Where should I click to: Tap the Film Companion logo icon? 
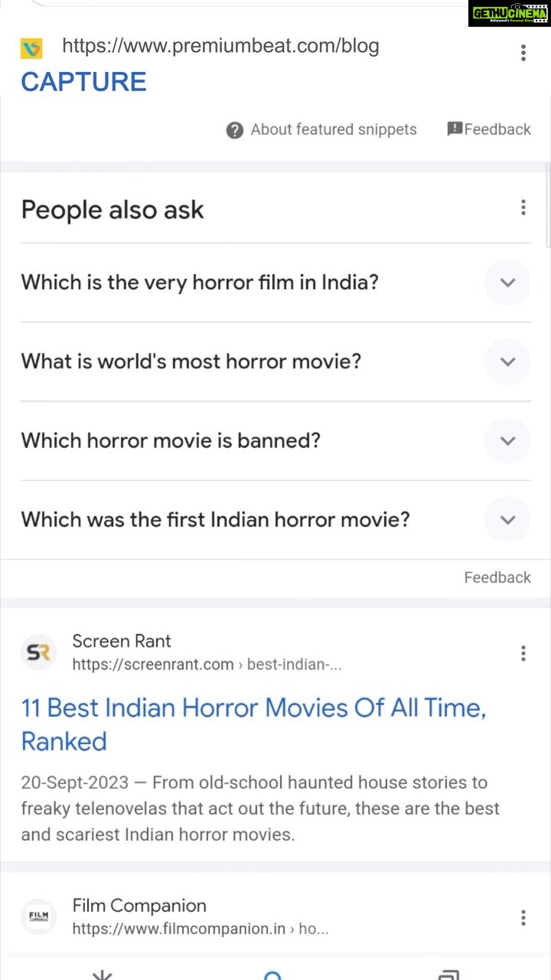coord(38,916)
